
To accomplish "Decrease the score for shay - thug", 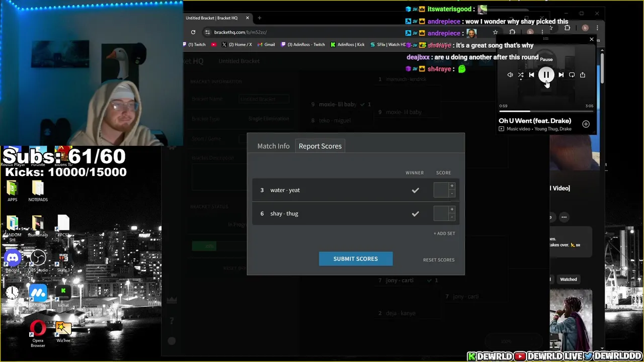I will coord(452,217).
